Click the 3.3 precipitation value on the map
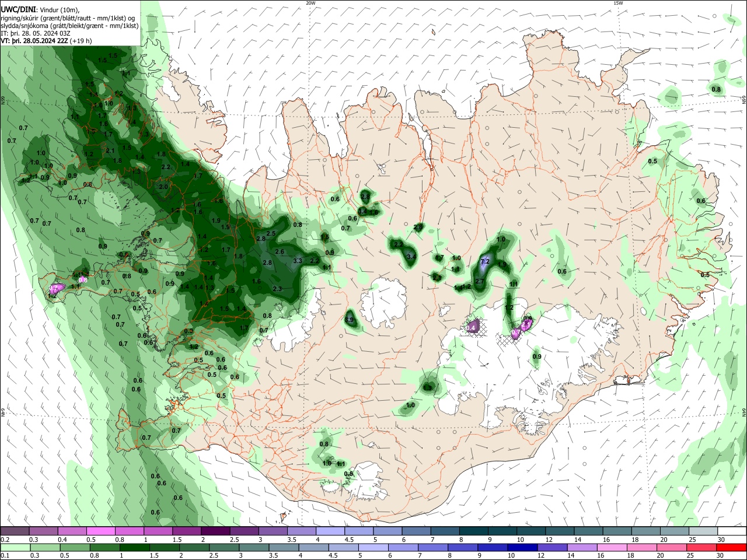The height and width of the screenshot is (560, 747). [298, 261]
